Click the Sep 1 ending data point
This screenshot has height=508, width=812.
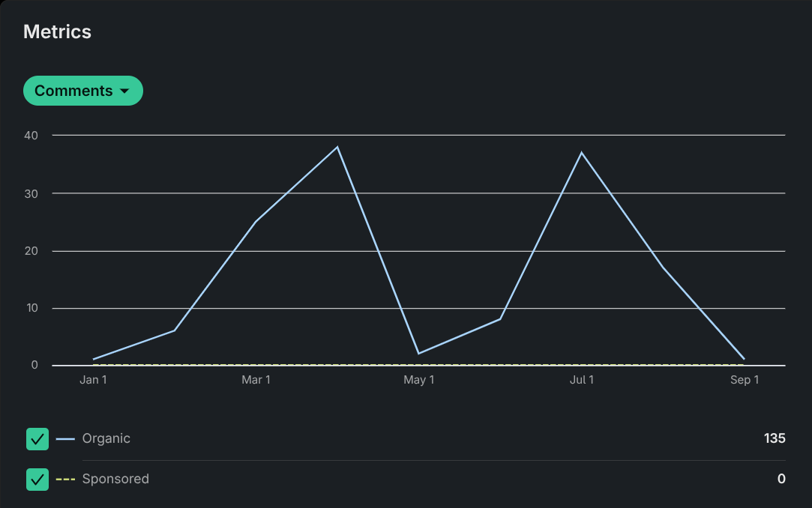[x=744, y=360]
